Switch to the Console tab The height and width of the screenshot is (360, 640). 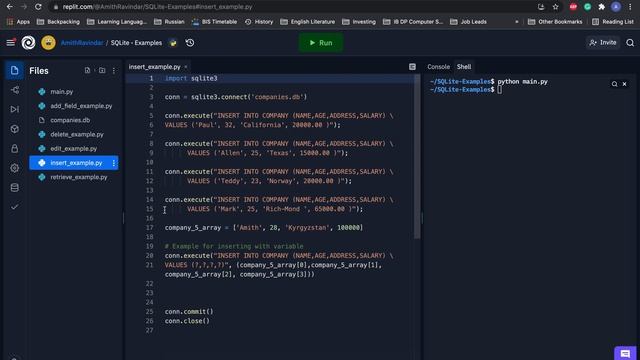(438, 67)
